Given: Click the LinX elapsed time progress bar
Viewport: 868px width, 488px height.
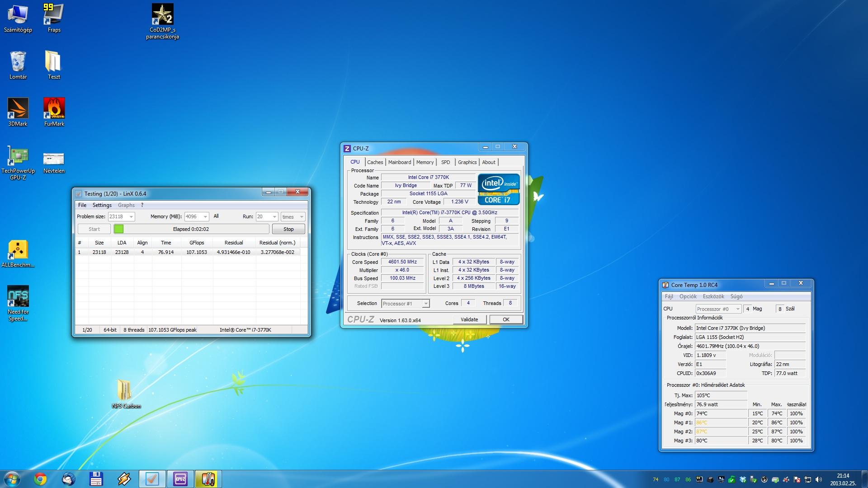Looking at the screenshot, I should (x=191, y=229).
